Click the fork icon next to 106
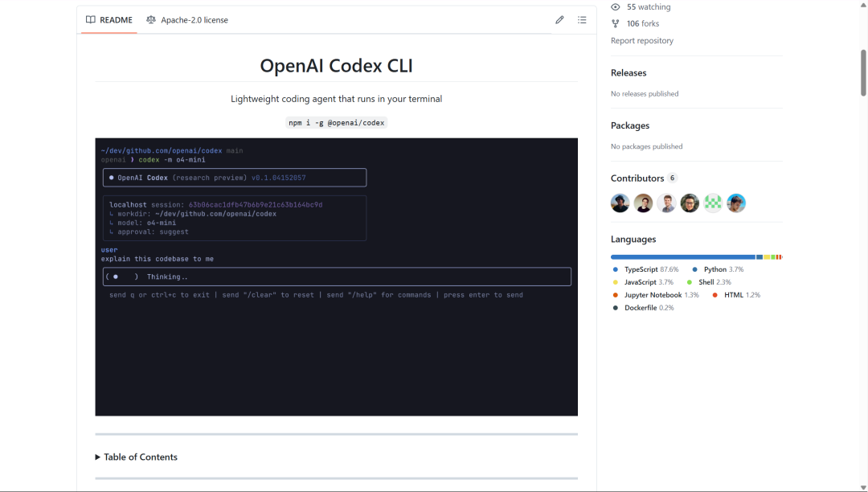This screenshot has width=868, height=492. pos(615,23)
